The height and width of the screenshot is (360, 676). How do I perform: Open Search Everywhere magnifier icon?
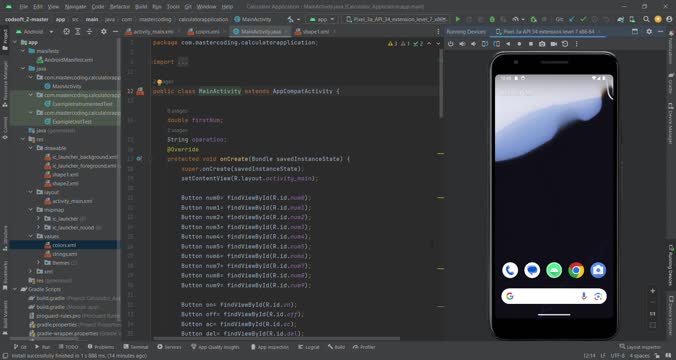[x=646, y=19]
